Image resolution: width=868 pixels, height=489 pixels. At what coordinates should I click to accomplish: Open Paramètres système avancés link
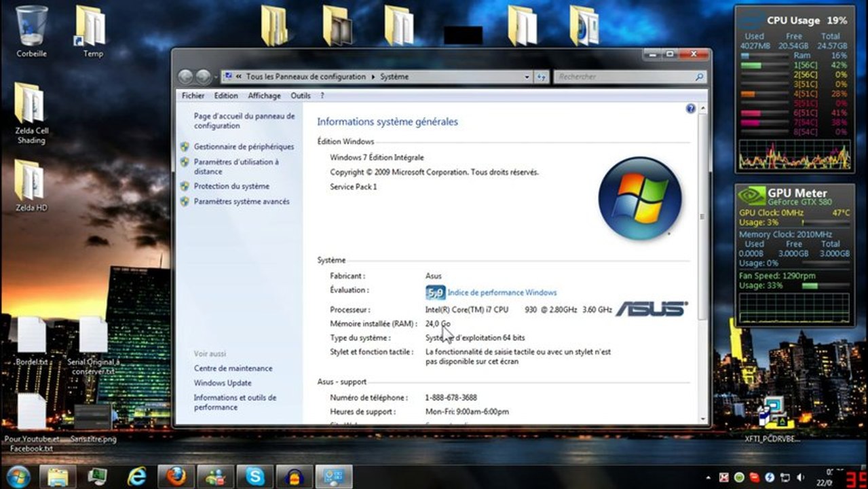(242, 202)
